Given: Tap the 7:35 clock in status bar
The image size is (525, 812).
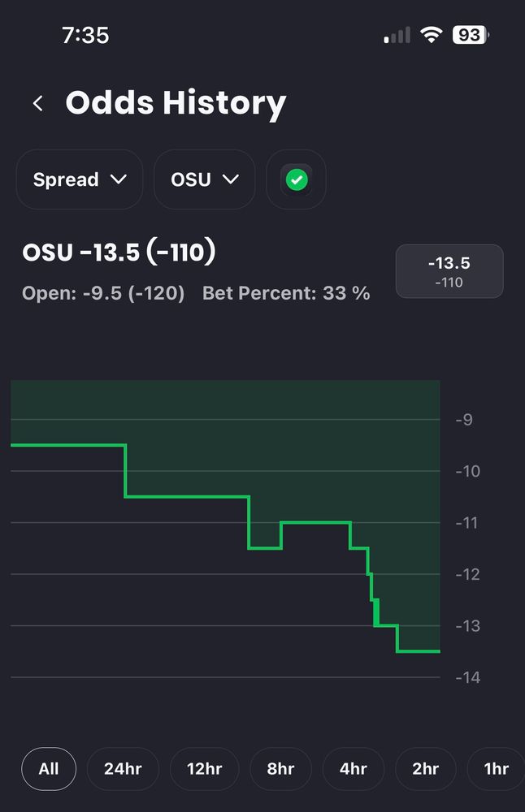Looking at the screenshot, I should [85, 36].
